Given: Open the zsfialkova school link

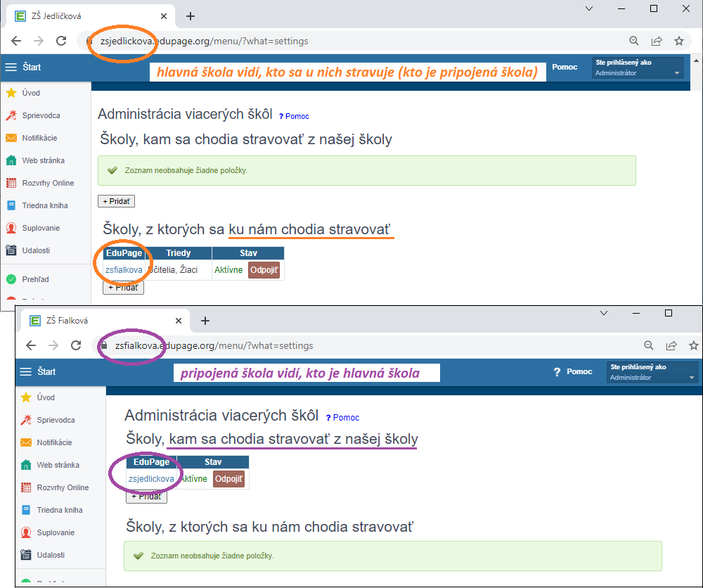Looking at the screenshot, I should (x=124, y=270).
